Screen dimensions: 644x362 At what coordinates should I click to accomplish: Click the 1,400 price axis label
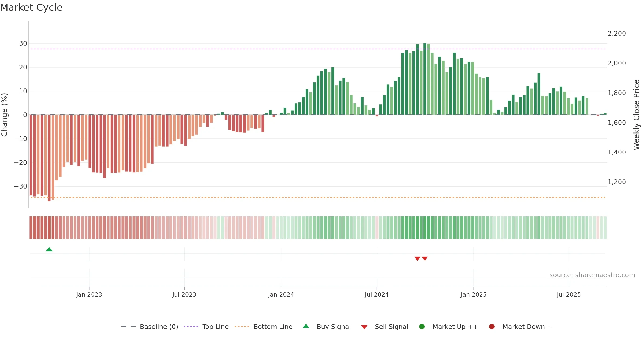[x=617, y=152]
